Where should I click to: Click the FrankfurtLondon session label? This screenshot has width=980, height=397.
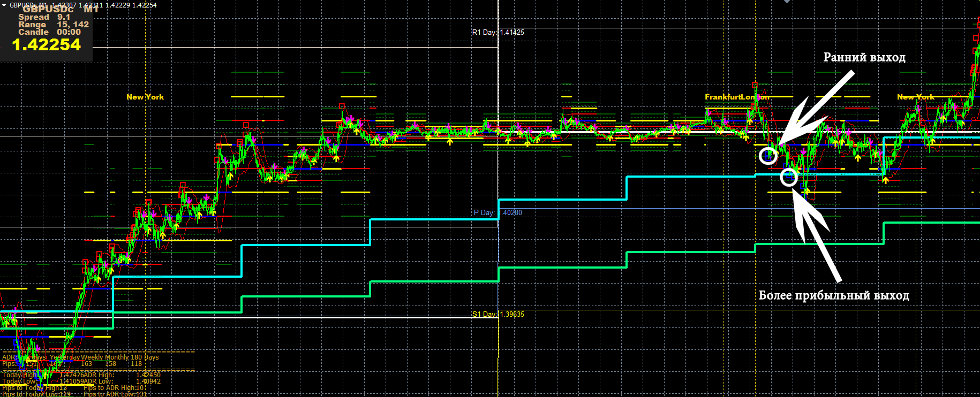(737, 97)
